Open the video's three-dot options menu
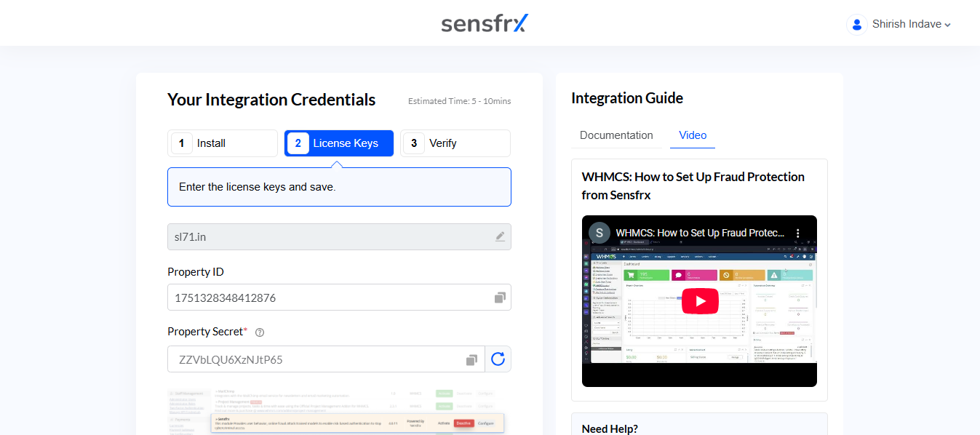Image resolution: width=980 pixels, height=435 pixels. click(x=797, y=234)
